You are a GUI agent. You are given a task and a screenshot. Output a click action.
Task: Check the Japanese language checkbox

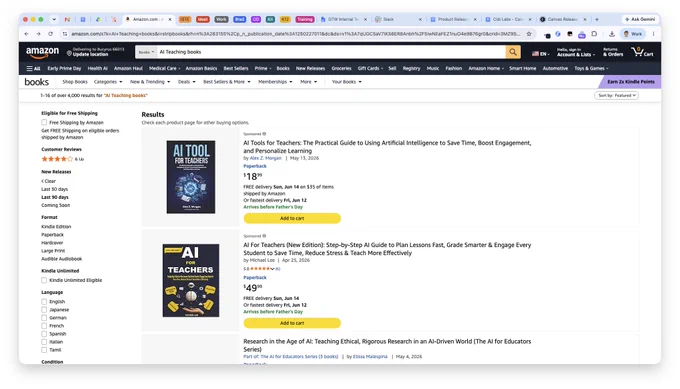(x=44, y=310)
